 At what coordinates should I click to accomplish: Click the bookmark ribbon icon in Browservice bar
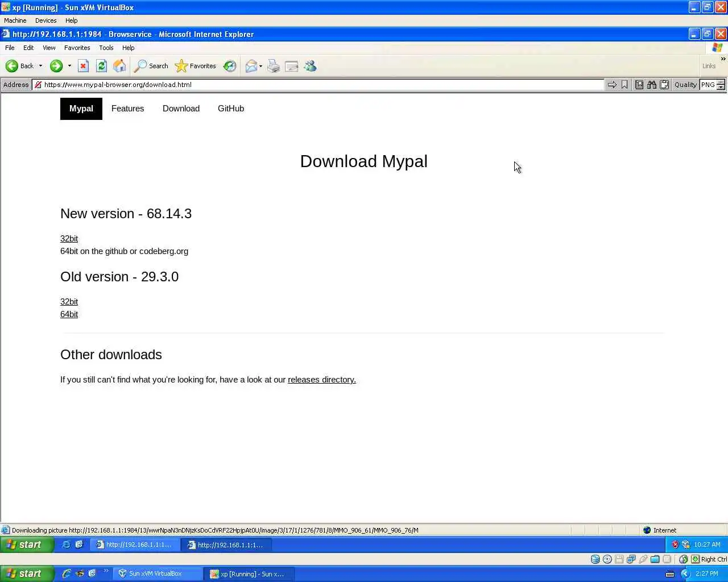(624, 85)
